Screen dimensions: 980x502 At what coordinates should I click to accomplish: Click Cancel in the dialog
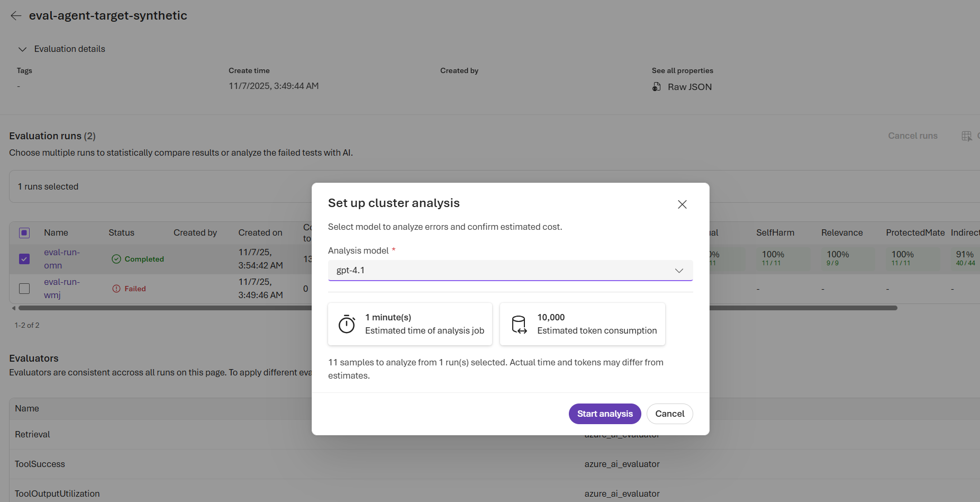pyautogui.click(x=669, y=414)
